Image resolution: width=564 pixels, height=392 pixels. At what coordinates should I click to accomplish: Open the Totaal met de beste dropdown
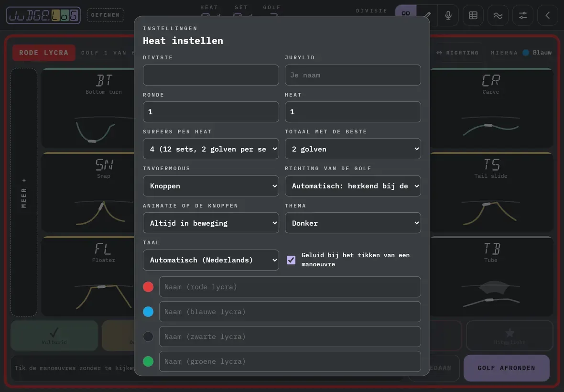click(x=353, y=149)
